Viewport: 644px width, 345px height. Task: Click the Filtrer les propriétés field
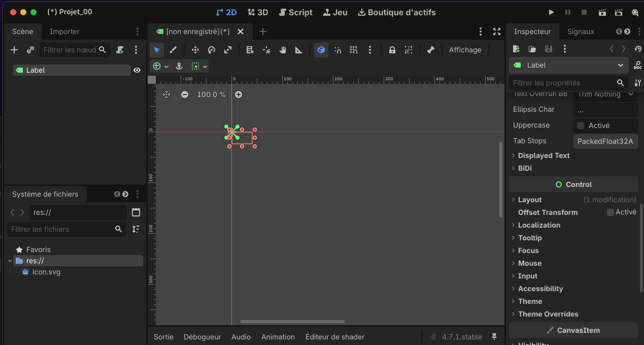pyautogui.click(x=569, y=83)
